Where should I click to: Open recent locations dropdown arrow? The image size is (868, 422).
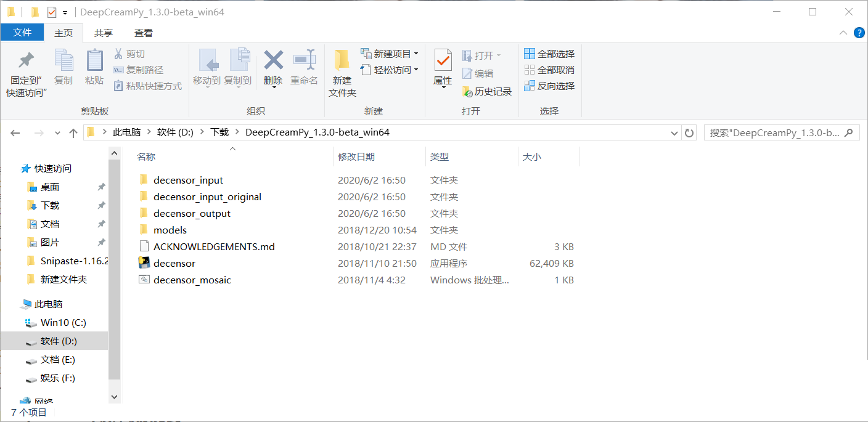click(57, 133)
